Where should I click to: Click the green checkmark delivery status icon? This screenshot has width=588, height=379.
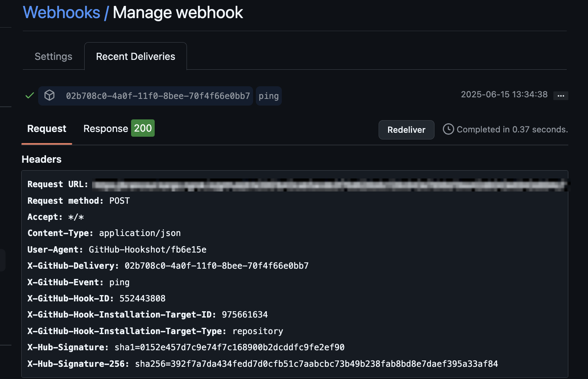point(30,95)
